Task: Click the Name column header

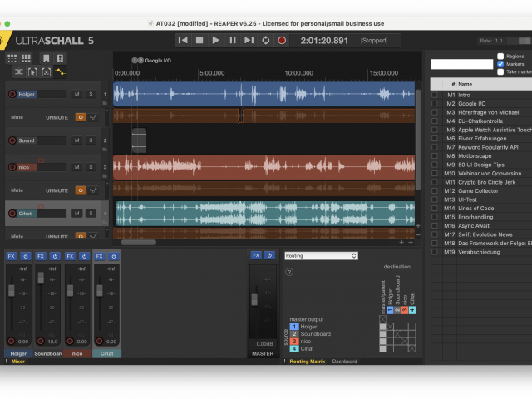Action: [494, 84]
